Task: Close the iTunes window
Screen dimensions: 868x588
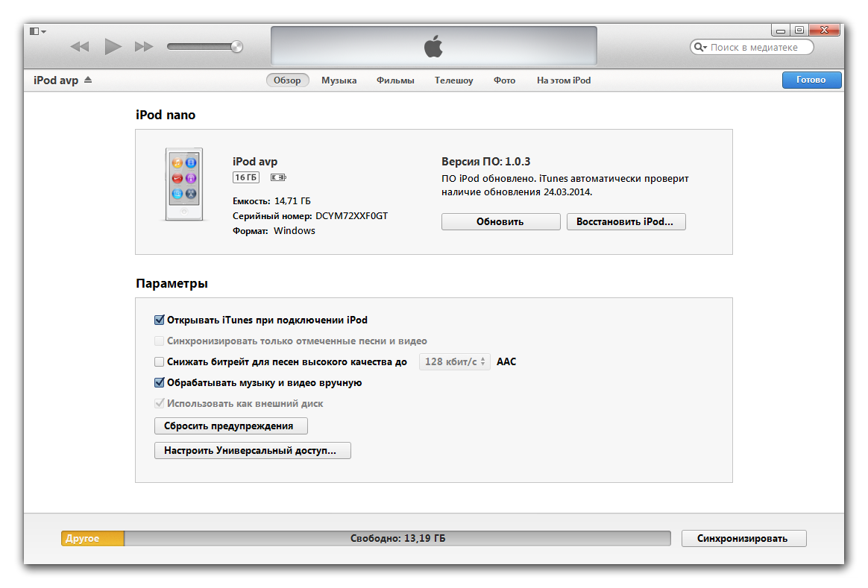Action: [824, 30]
